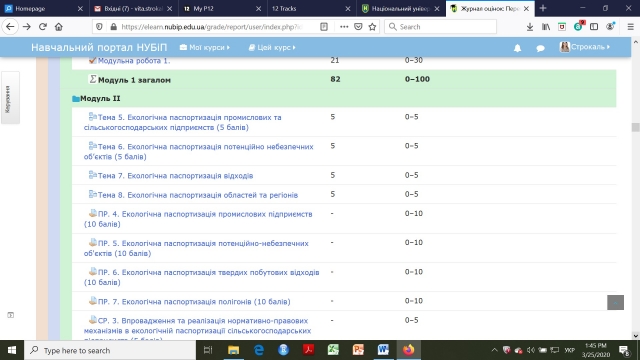This screenshot has height=360, width=640.
Task: Save page to Pocket icon
Action: pos(358,27)
